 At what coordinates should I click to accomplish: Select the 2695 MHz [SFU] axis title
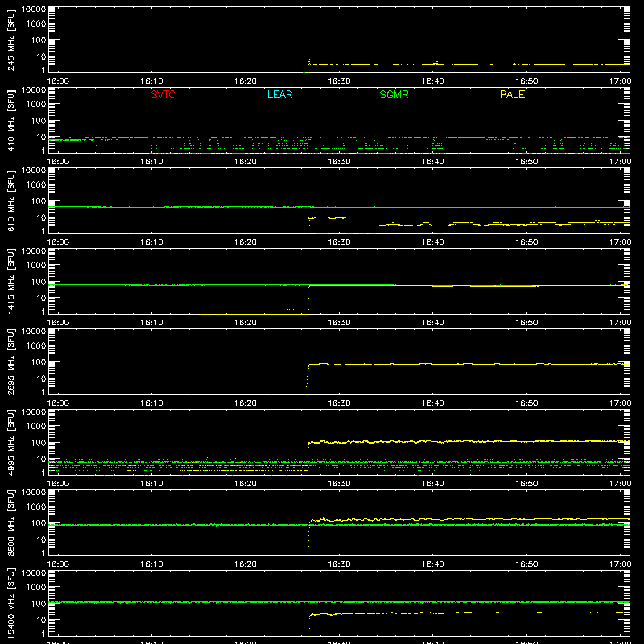pos(11,362)
